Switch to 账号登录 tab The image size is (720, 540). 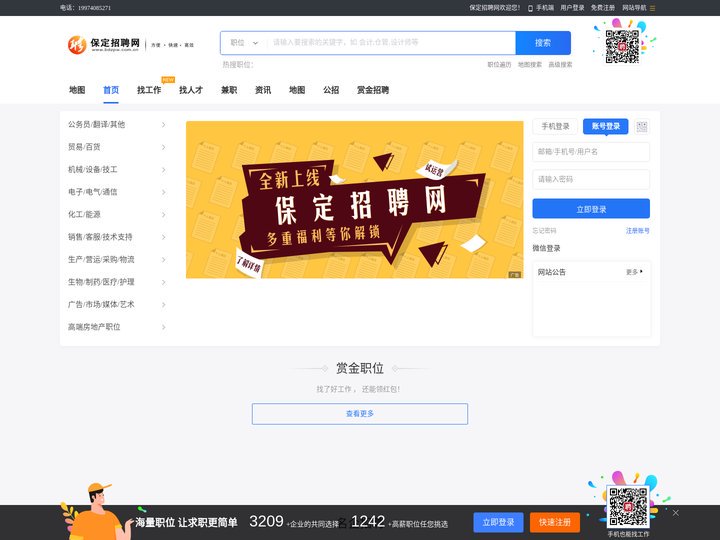click(x=605, y=126)
